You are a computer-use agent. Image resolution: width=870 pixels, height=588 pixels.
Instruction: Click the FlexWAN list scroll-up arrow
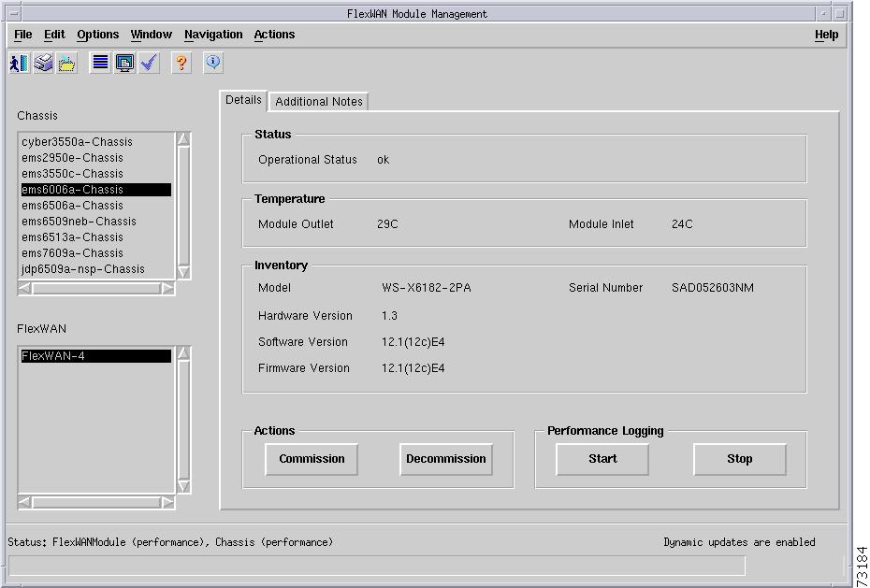click(x=183, y=353)
